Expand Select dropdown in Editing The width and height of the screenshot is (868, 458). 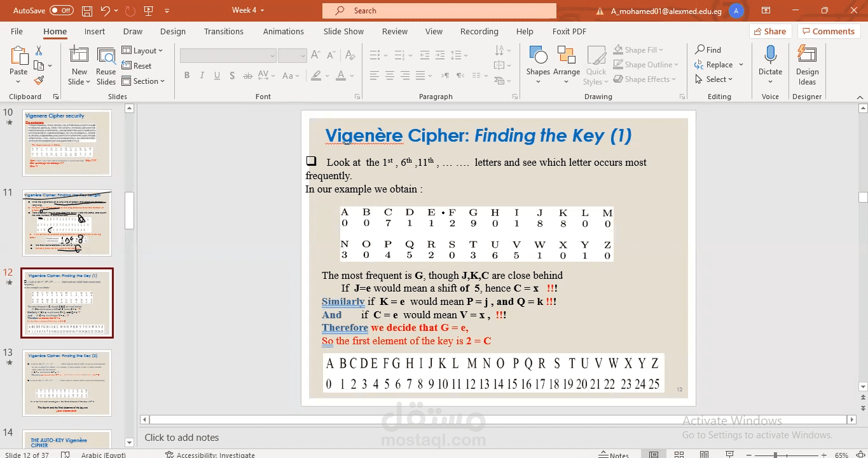coord(713,79)
